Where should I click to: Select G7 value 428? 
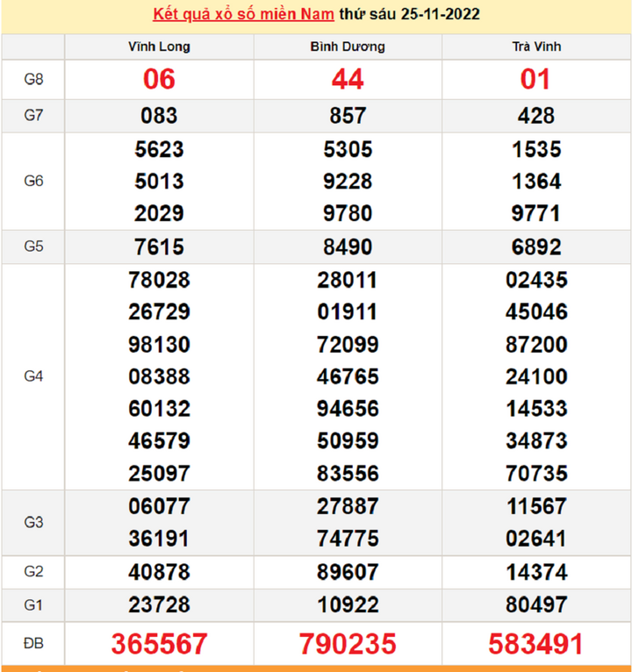click(x=536, y=116)
